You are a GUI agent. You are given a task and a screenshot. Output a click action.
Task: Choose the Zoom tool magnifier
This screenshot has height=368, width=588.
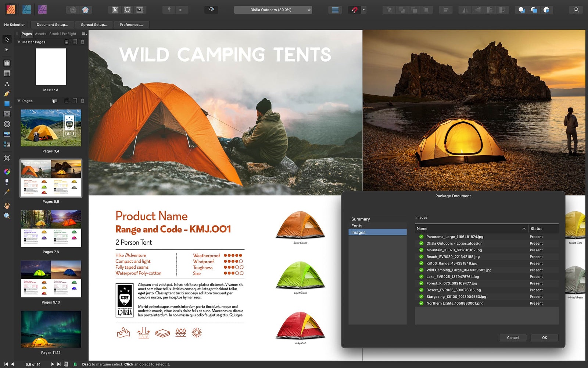(x=7, y=216)
